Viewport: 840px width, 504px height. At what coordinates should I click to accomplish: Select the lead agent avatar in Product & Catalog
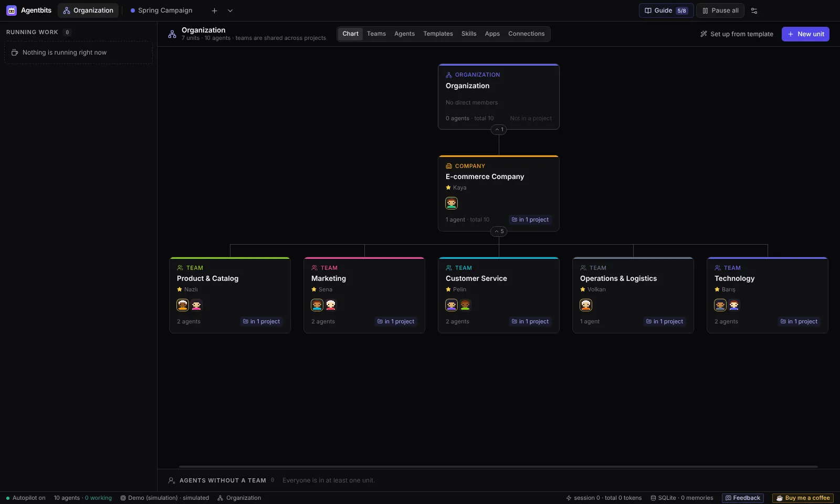[x=183, y=305]
